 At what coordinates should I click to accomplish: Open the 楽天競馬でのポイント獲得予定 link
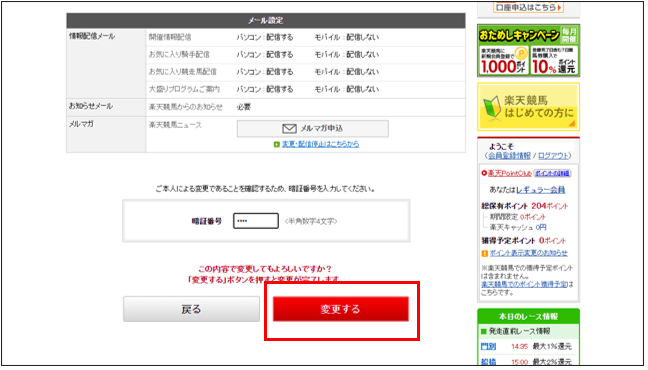pyautogui.click(x=524, y=284)
